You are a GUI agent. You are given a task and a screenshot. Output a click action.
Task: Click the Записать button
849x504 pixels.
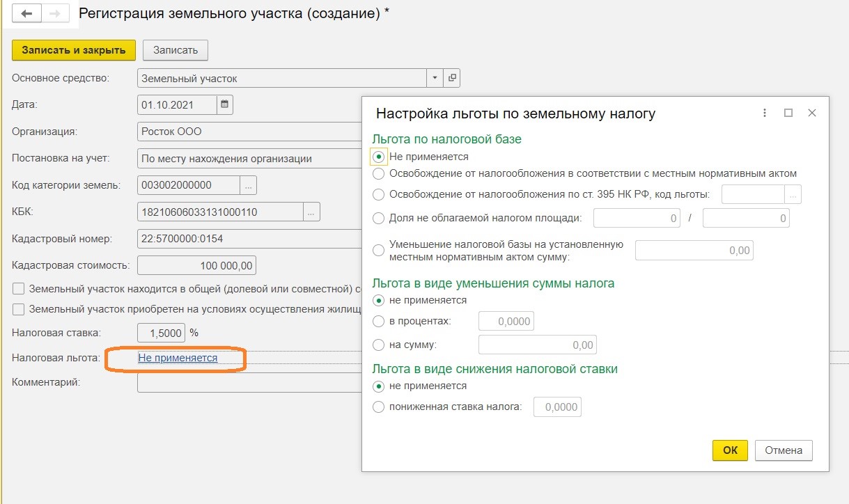pyautogui.click(x=176, y=50)
